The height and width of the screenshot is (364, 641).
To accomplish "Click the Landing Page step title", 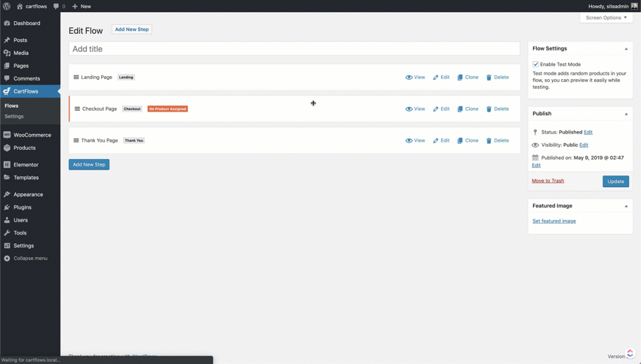I will pos(97,77).
